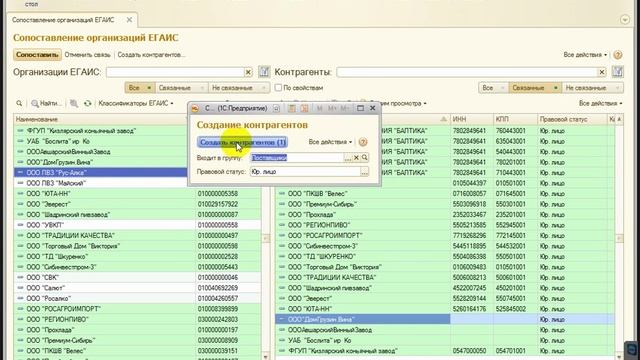
Task: Open the filter settings icon beside Организации ЕГАИС field
Action: pos(264,72)
